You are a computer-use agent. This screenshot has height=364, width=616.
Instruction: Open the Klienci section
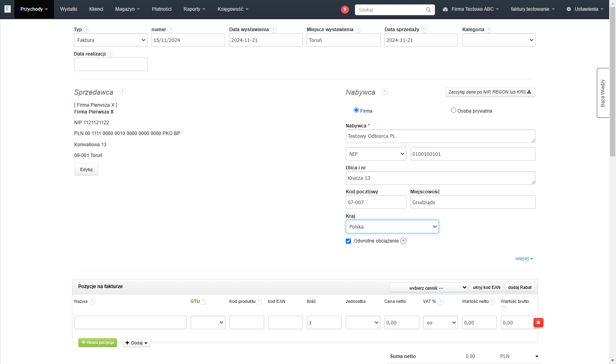pyautogui.click(x=96, y=9)
